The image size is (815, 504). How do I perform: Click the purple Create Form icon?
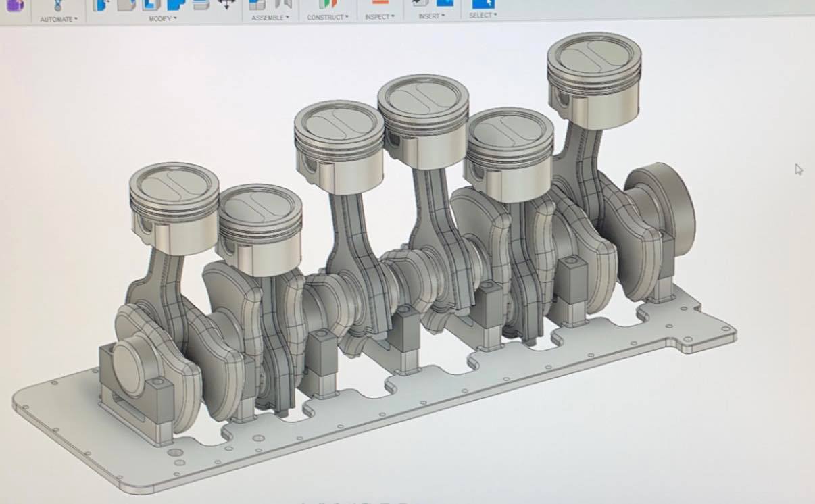click(15, 5)
